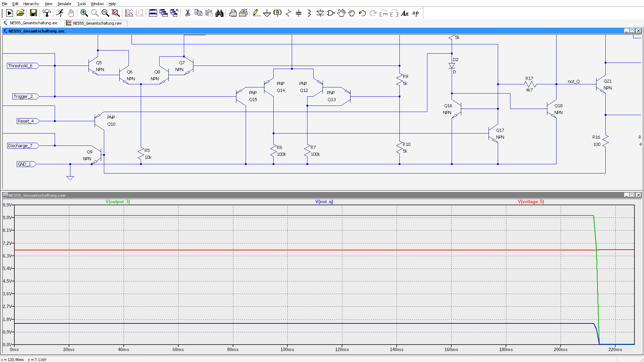Click the Save floppy disk icon
The height and width of the screenshot is (362, 644).
point(33,13)
